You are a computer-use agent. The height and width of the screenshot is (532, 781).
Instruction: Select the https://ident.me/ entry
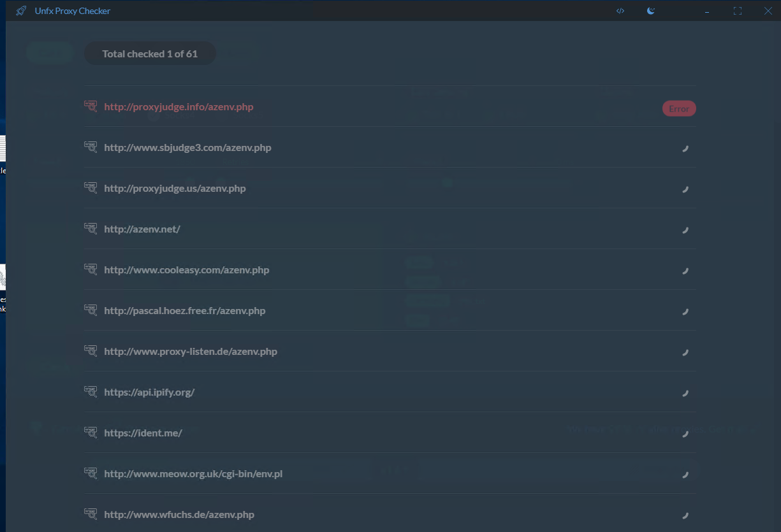click(143, 433)
